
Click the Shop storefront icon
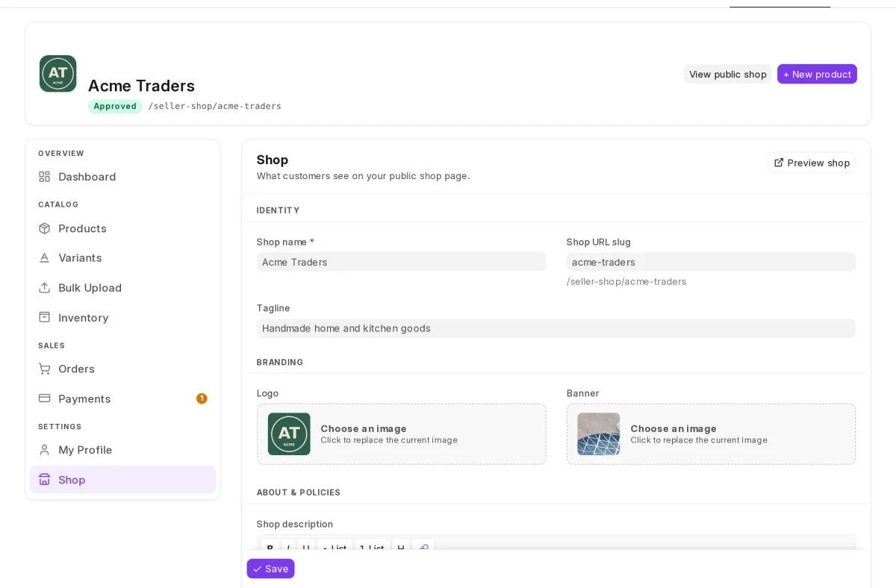tap(45, 480)
